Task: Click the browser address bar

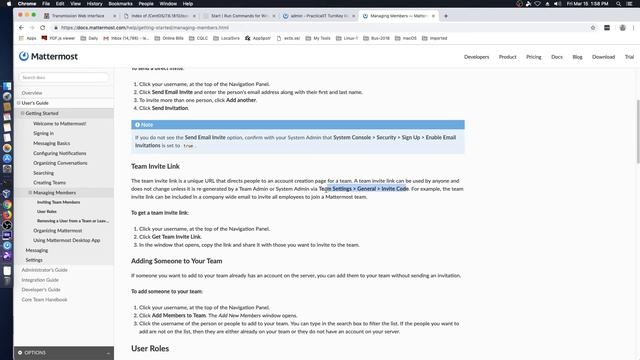Action: click(x=320, y=28)
